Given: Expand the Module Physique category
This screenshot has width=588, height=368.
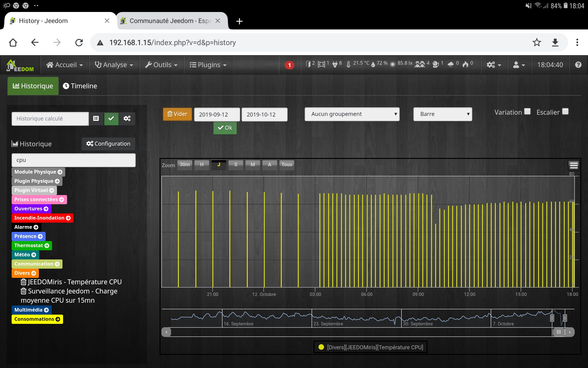Looking at the screenshot, I should (x=38, y=172).
